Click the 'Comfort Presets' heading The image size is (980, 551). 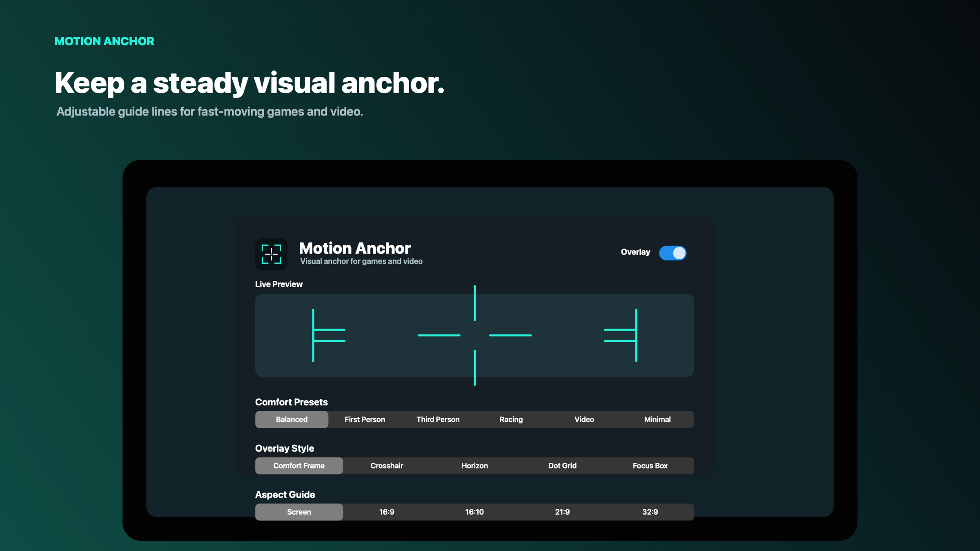[x=291, y=402]
